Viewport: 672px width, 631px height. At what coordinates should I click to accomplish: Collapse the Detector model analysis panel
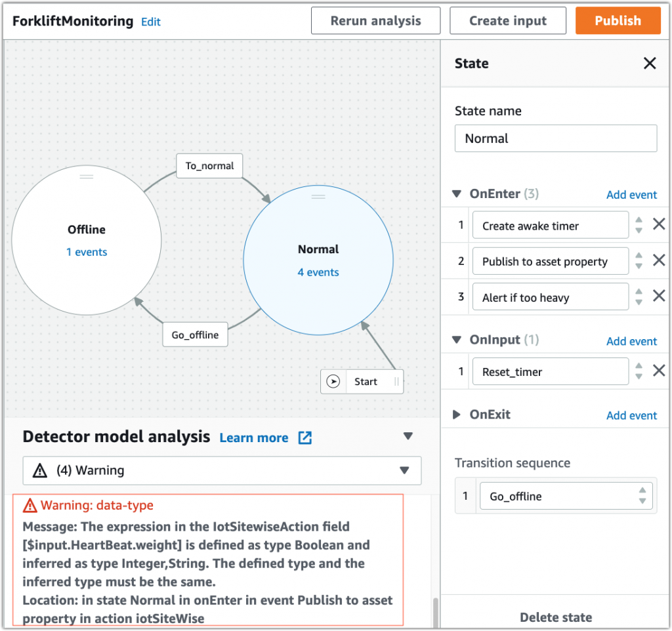408,436
